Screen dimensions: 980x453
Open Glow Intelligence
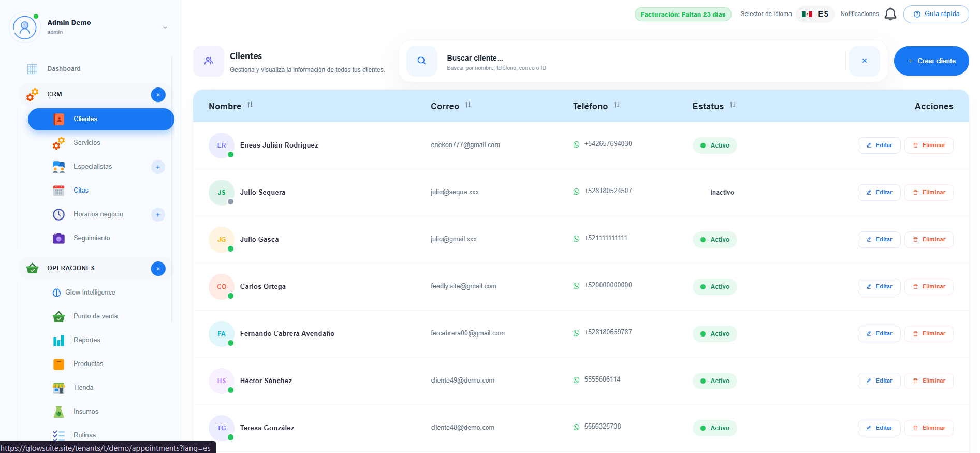(90, 293)
